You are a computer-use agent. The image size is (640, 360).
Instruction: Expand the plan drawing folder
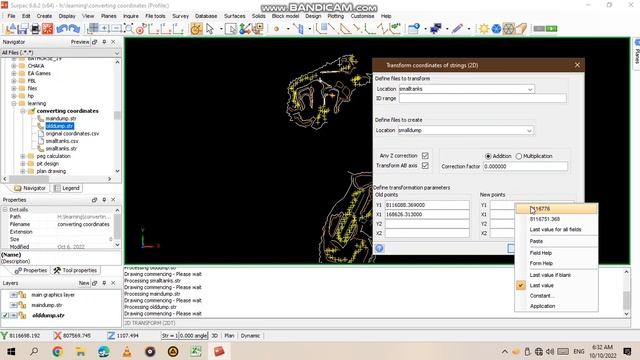[x=23, y=171]
